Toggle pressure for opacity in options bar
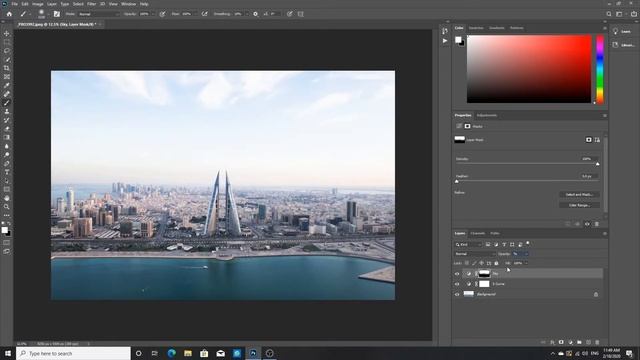 (x=162, y=14)
